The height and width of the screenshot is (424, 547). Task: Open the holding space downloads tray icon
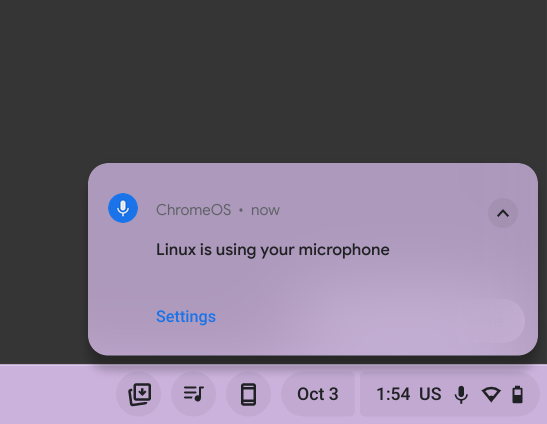[x=139, y=394]
